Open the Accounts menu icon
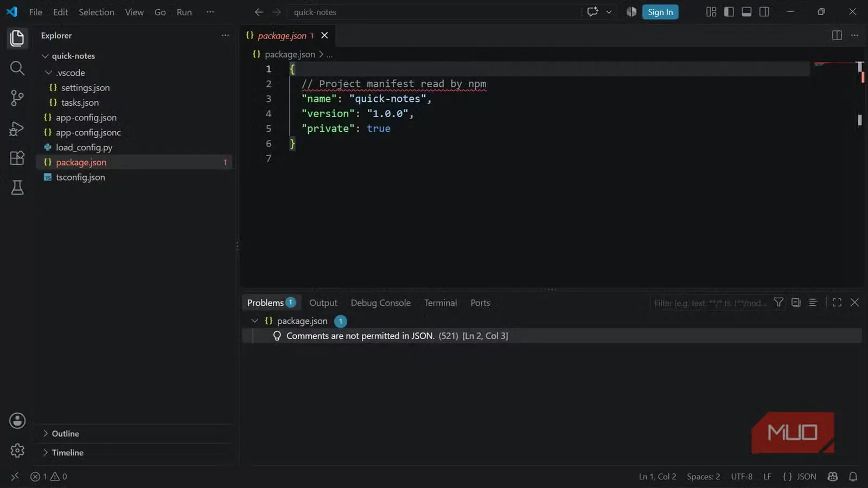This screenshot has height=488, width=868. (17, 421)
